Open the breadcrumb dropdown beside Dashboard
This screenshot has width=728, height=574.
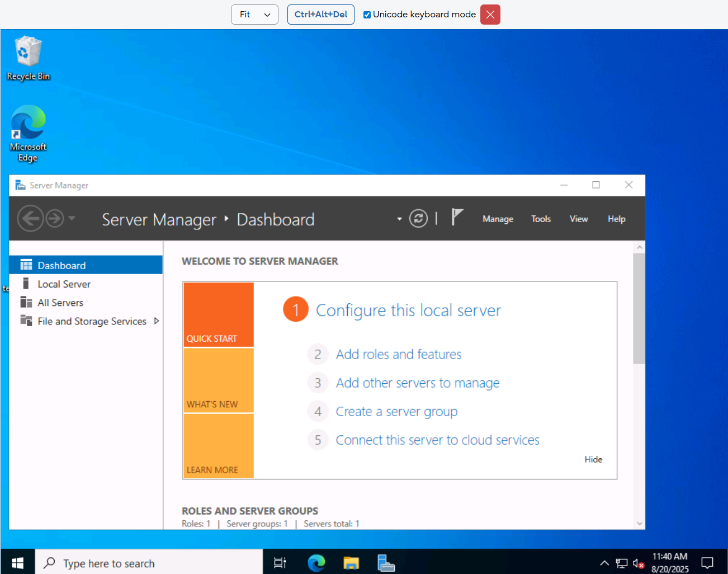399,218
